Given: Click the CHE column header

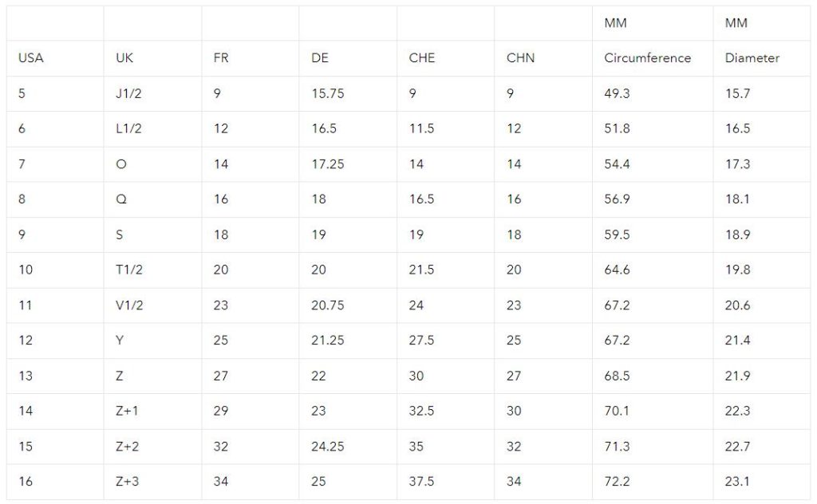Looking at the screenshot, I should (421, 58).
